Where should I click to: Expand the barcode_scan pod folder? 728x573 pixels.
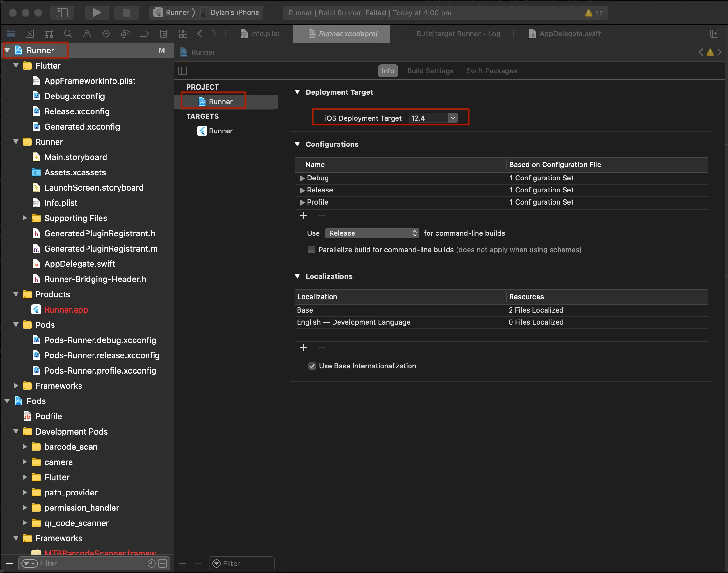click(24, 447)
